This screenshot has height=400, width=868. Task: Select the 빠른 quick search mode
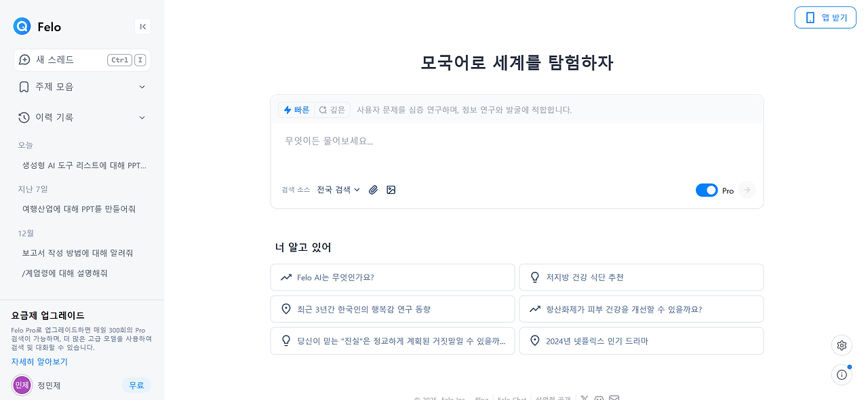coord(296,109)
